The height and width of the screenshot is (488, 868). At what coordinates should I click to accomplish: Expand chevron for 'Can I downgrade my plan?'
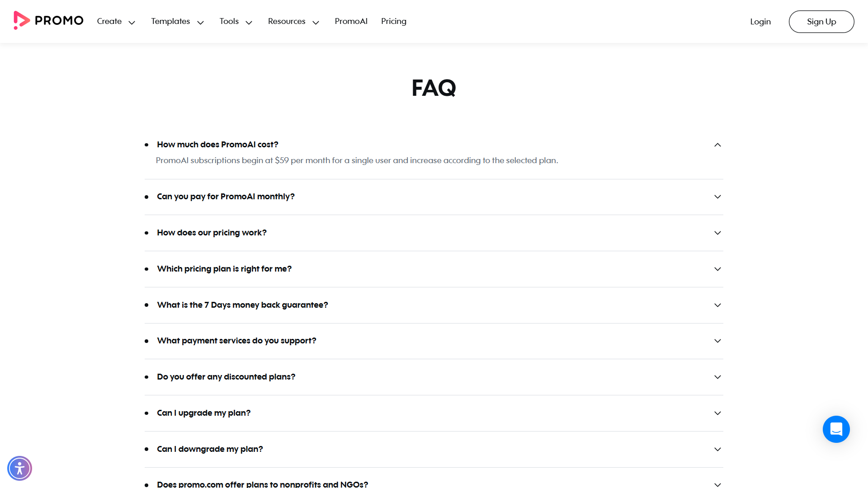pyautogui.click(x=717, y=450)
